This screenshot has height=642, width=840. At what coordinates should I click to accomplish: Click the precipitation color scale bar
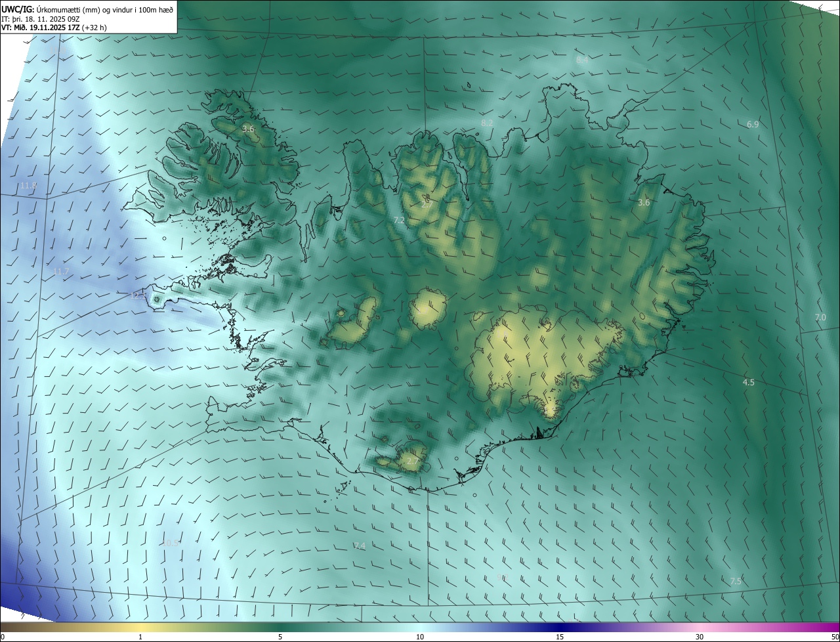420,627
